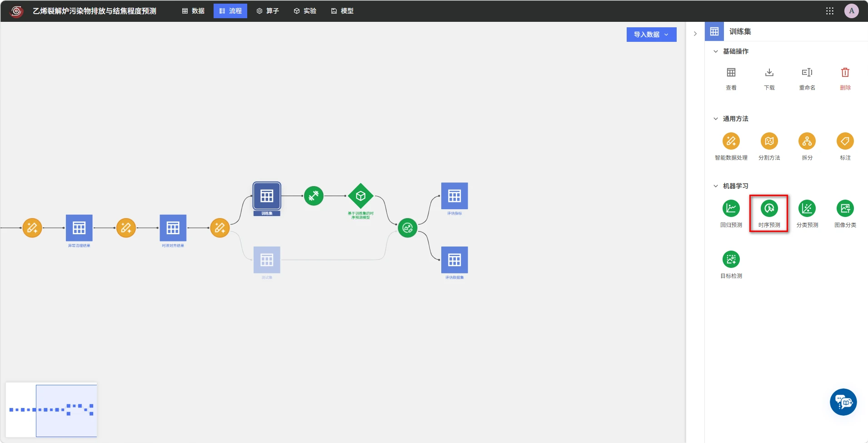This screenshot has height=443, width=868.
Task: Collapse the right side panel arrow
Action: 695,34
